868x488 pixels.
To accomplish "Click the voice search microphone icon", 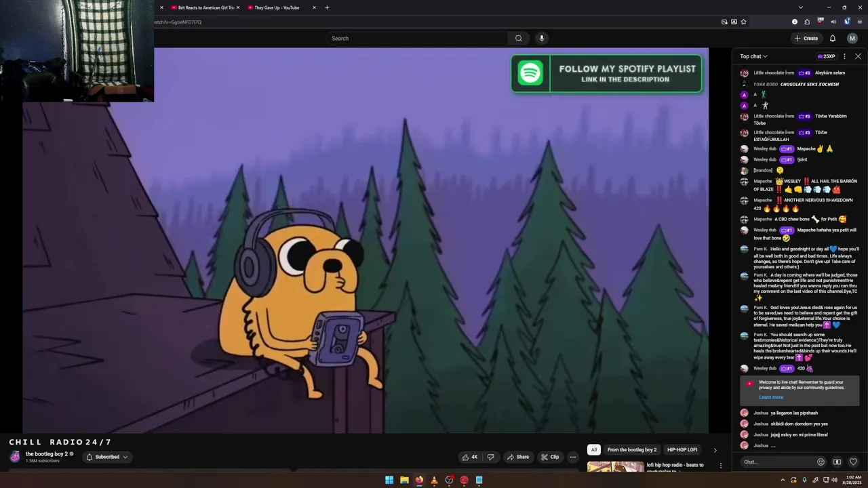I will [541, 38].
